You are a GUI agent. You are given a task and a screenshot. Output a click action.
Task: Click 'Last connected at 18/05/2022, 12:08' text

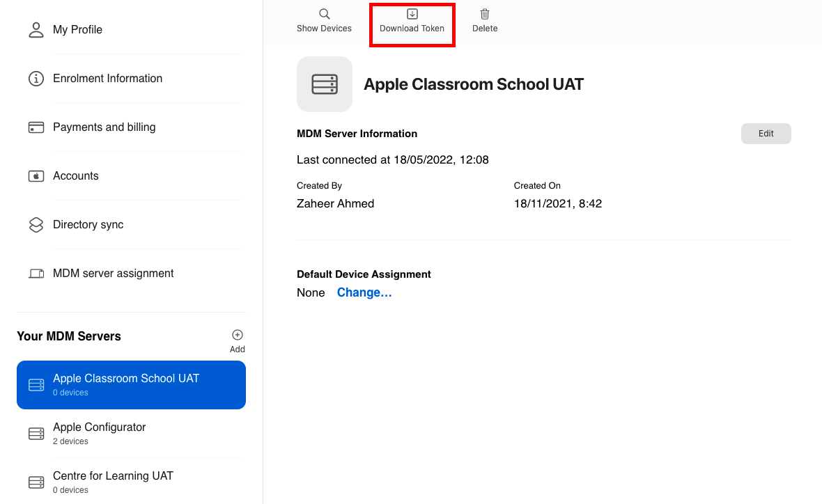[393, 160]
